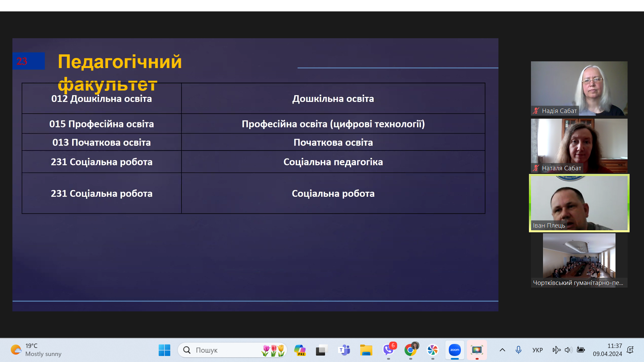Open Google Chrome from taskbar

point(410,350)
